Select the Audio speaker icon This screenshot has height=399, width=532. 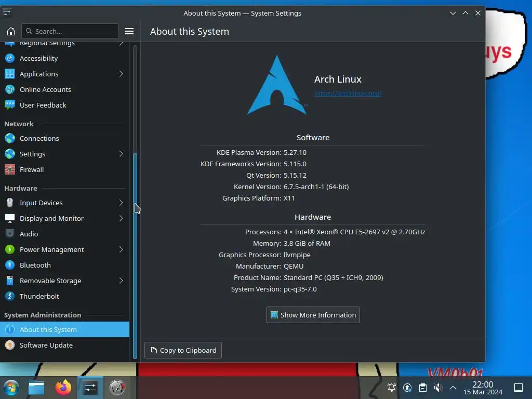click(x=10, y=234)
